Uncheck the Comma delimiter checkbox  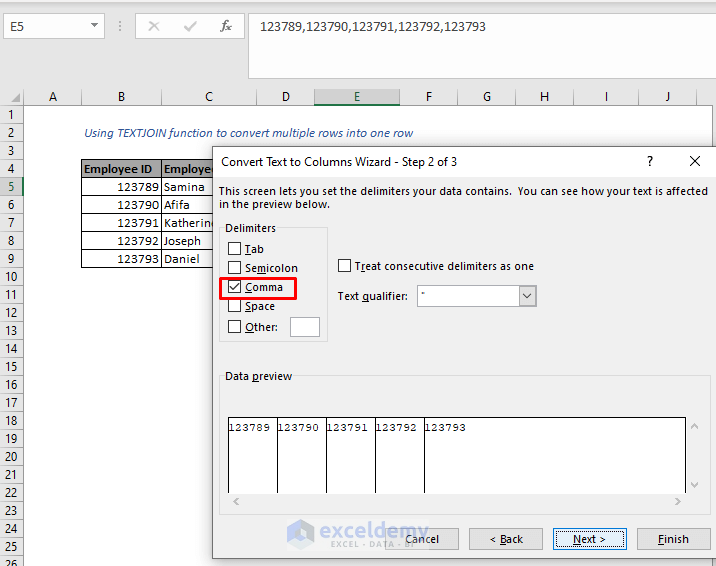[x=234, y=287]
